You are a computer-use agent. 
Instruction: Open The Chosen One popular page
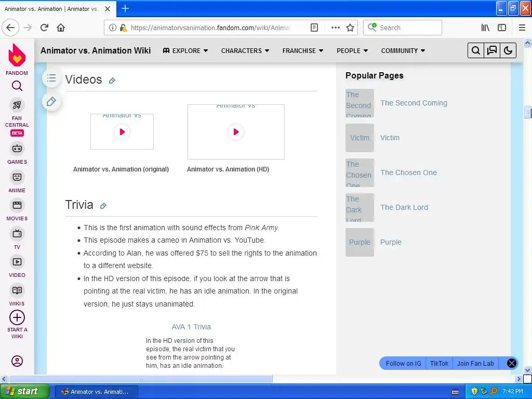point(408,172)
